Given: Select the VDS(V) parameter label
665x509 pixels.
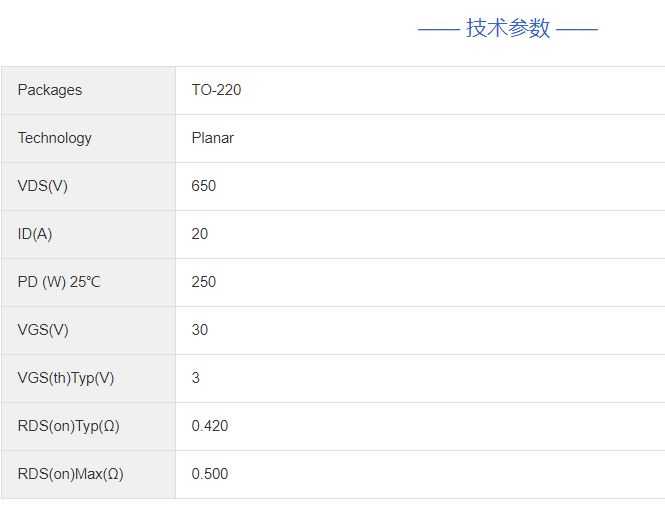Looking at the screenshot, I should tap(43, 186).
